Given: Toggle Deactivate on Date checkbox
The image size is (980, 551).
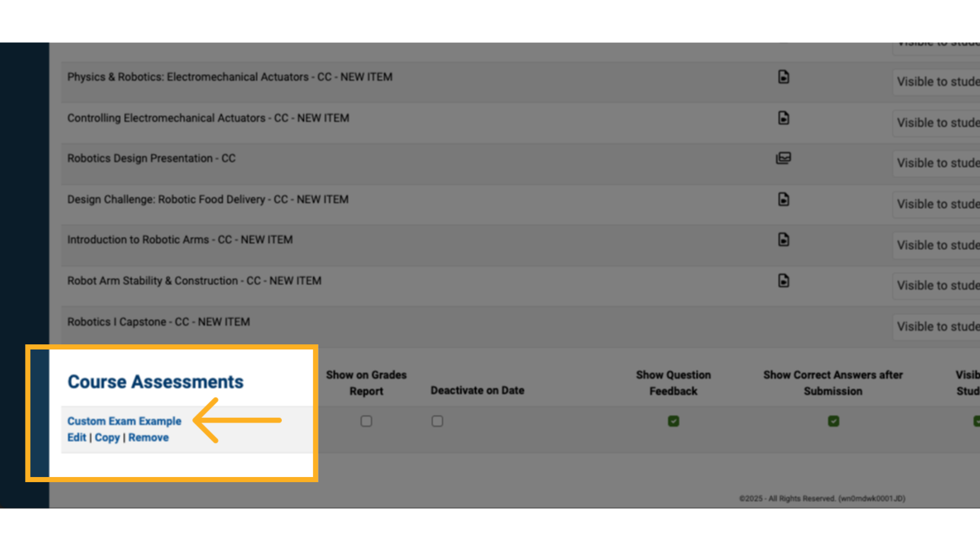Looking at the screenshot, I should [437, 421].
